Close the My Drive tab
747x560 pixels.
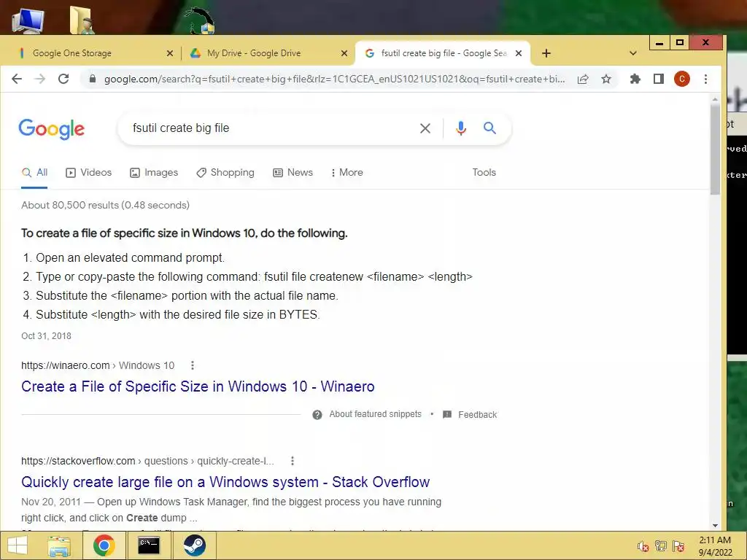[x=344, y=53]
